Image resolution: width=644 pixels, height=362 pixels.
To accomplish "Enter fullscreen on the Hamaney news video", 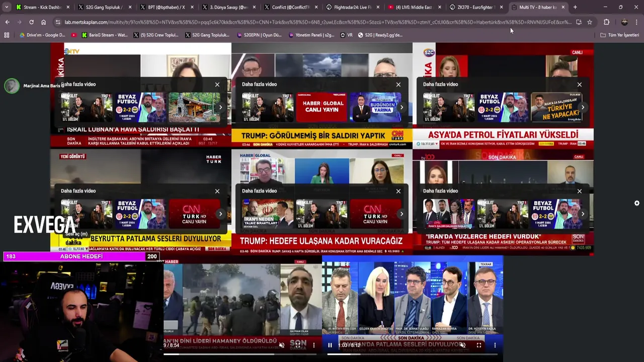I will (298, 345).
